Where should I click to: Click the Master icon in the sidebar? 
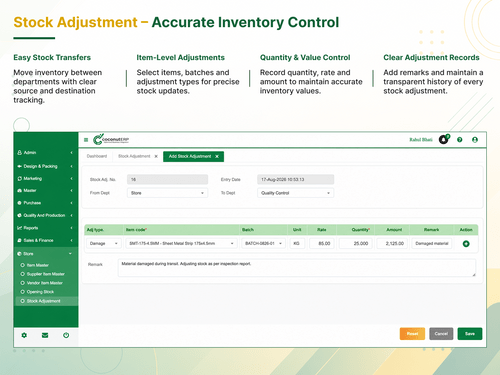click(19, 191)
